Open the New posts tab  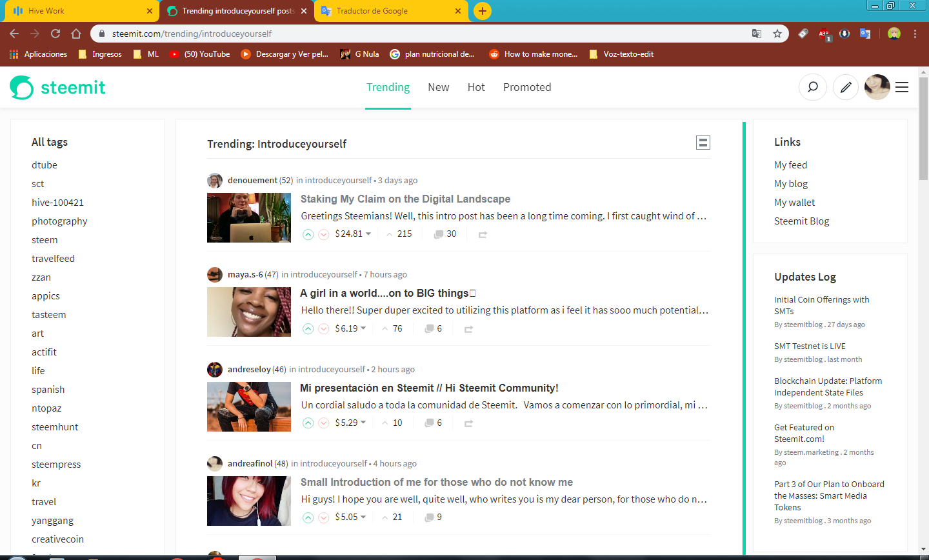(x=439, y=87)
